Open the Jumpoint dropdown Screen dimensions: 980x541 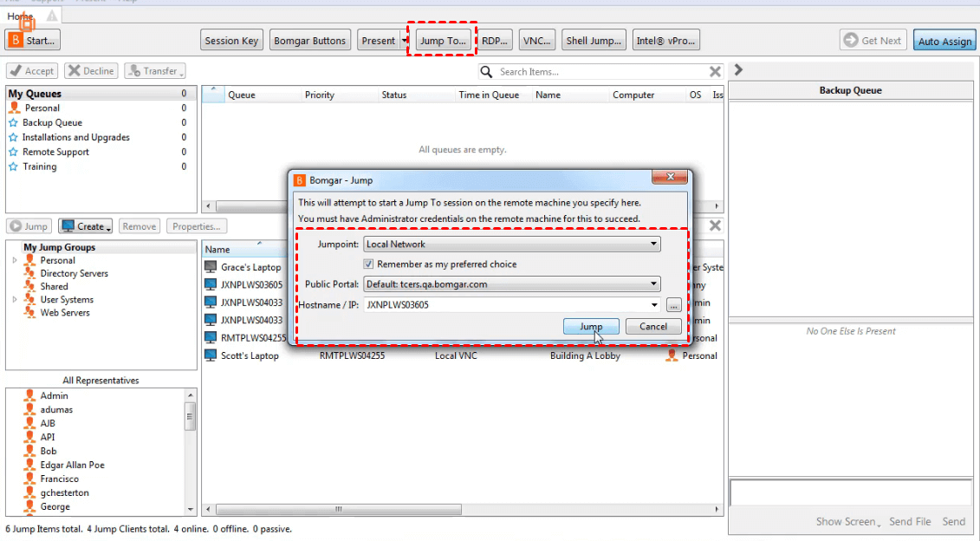(511, 244)
